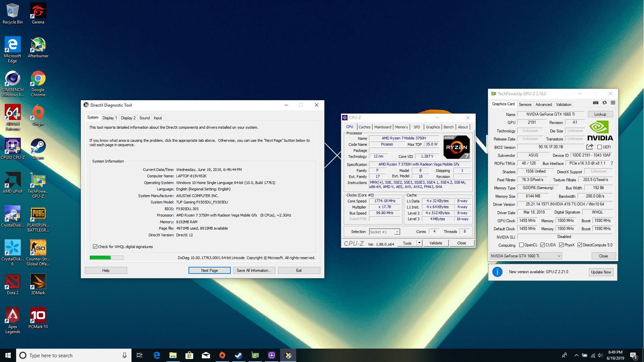Click the DxDiag Exit button
This screenshot has width=644, height=362.
pyautogui.click(x=299, y=270)
